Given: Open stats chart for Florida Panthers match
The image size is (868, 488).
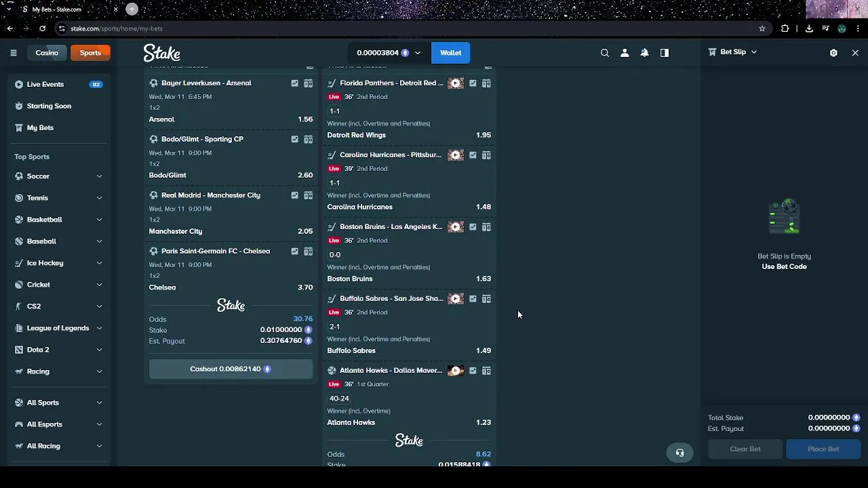Looking at the screenshot, I should 473,83.
